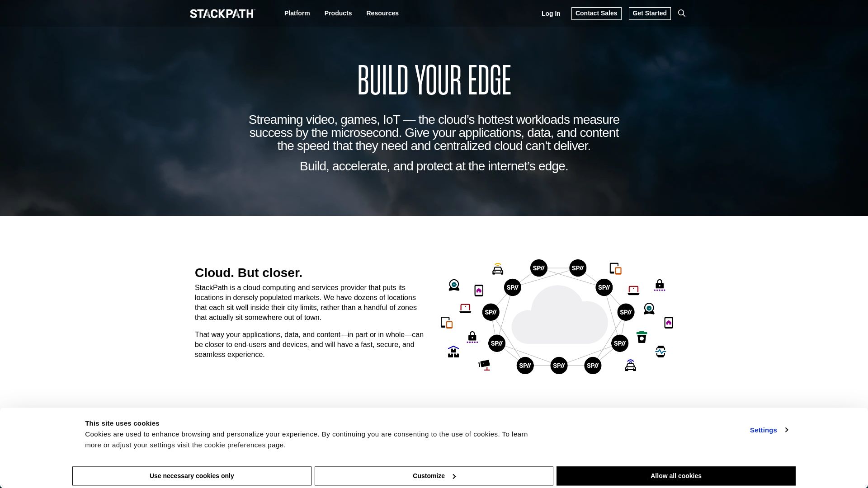This screenshot has height=488, width=868.
Task: Toggle necessary cookies only setting
Action: point(191,475)
